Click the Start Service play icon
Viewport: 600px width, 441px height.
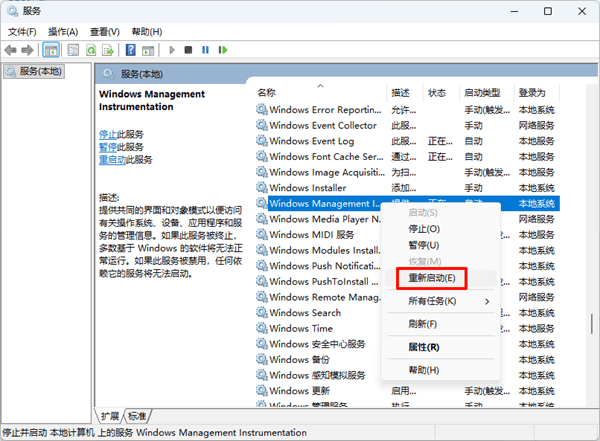point(172,50)
